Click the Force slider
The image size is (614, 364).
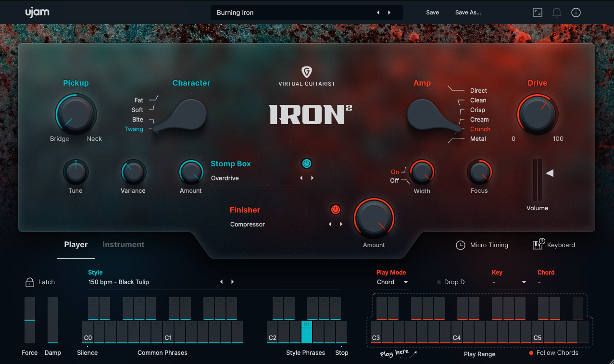tap(30, 320)
